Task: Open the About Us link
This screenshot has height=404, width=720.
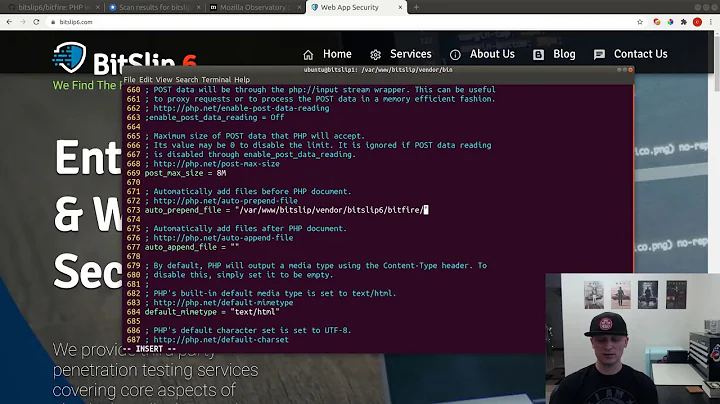Action: pyautogui.click(x=492, y=54)
